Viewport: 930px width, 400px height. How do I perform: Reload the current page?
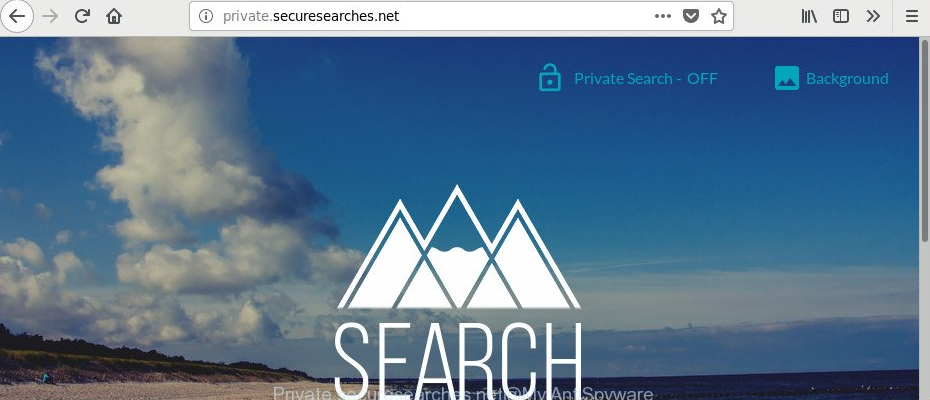pos(82,16)
